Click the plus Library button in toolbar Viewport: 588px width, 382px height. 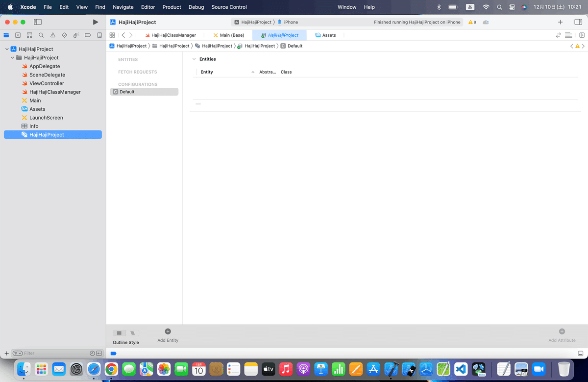click(x=560, y=22)
